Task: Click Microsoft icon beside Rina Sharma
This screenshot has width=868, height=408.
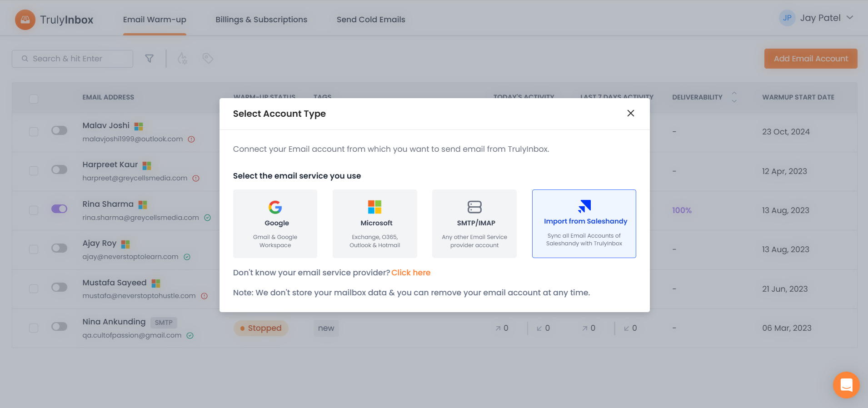Action: click(143, 205)
